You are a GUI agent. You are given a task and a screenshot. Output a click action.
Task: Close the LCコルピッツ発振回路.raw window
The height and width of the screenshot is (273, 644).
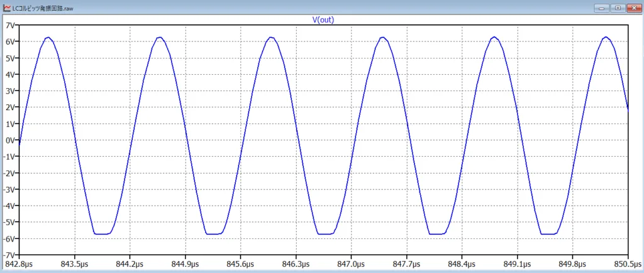pyautogui.click(x=633, y=8)
